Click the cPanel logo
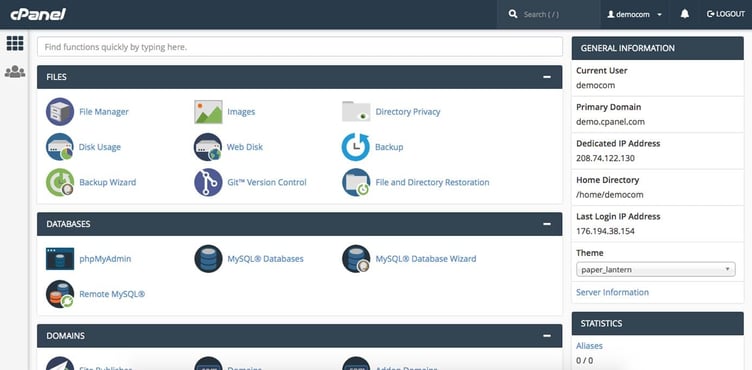Viewport: 752px width, 370px height. (x=38, y=14)
